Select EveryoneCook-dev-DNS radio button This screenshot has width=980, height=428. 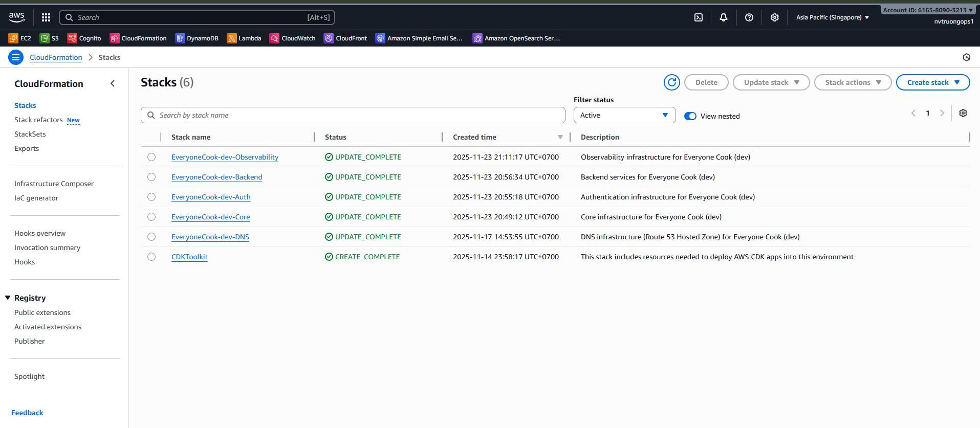click(151, 237)
